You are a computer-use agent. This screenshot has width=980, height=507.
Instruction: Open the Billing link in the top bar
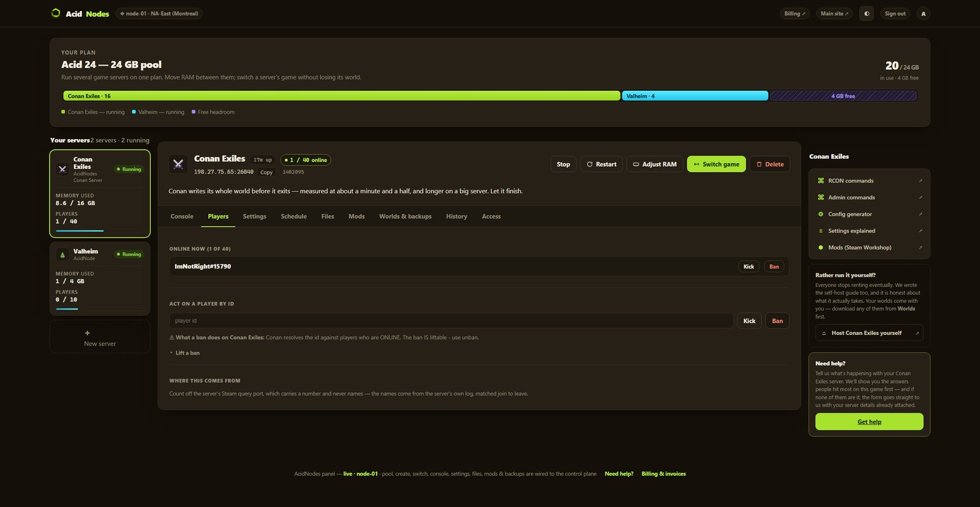coord(795,13)
